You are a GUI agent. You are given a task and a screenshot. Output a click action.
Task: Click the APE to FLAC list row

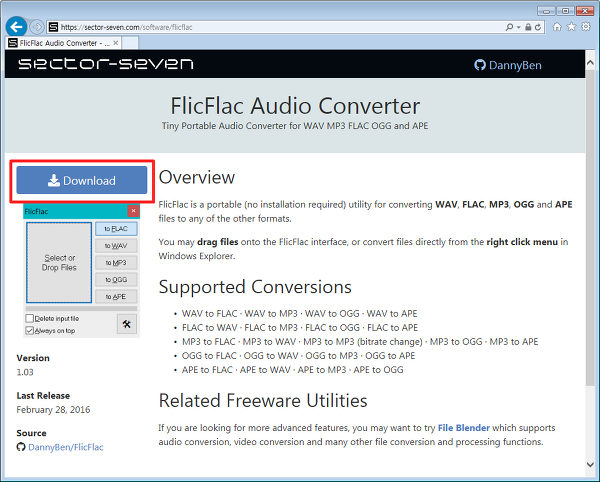tap(292, 370)
